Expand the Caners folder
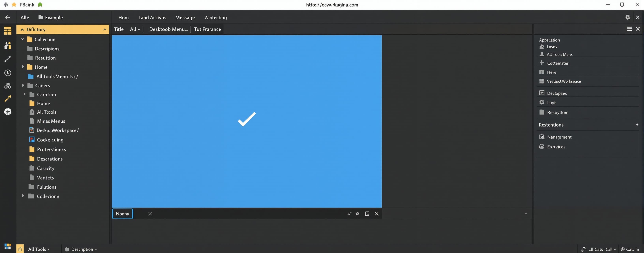This screenshot has height=253, width=644. click(x=23, y=85)
